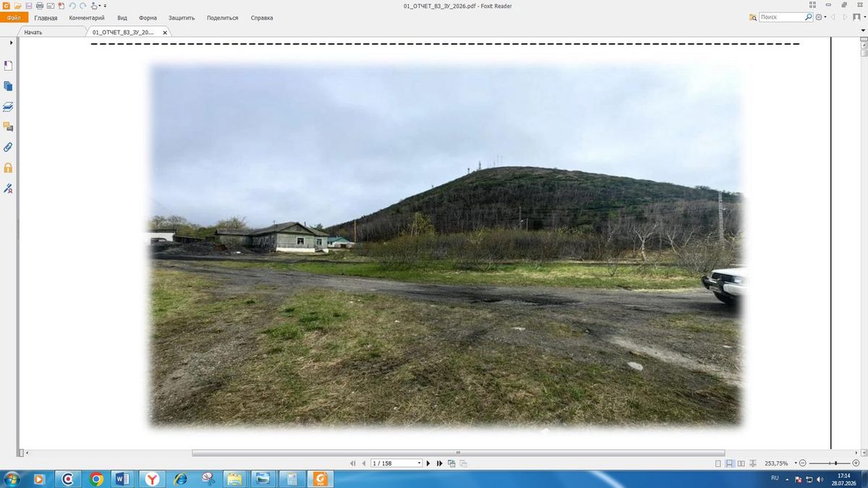Image resolution: width=868 pixels, height=488 pixels.
Task: Customize the quick access toolbar with the arrow
Action: point(105,6)
